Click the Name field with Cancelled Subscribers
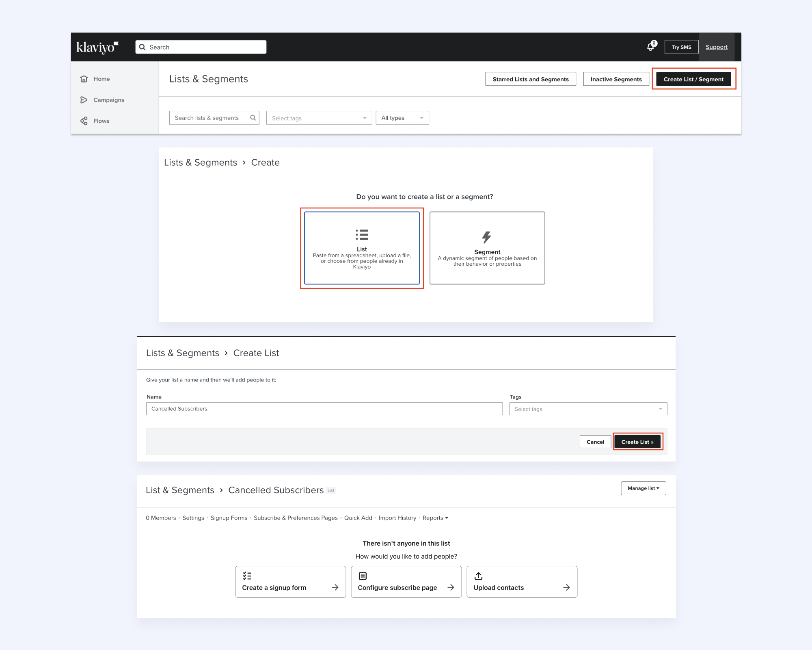This screenshot has height=650, width=812. point(324,409)
